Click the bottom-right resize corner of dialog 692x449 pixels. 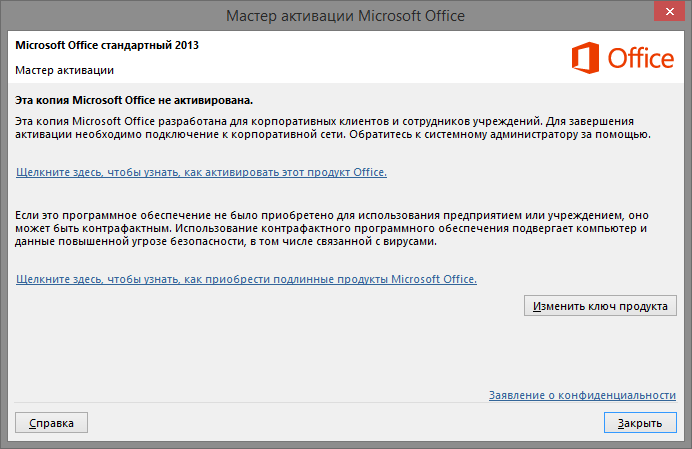pos(684,442)
